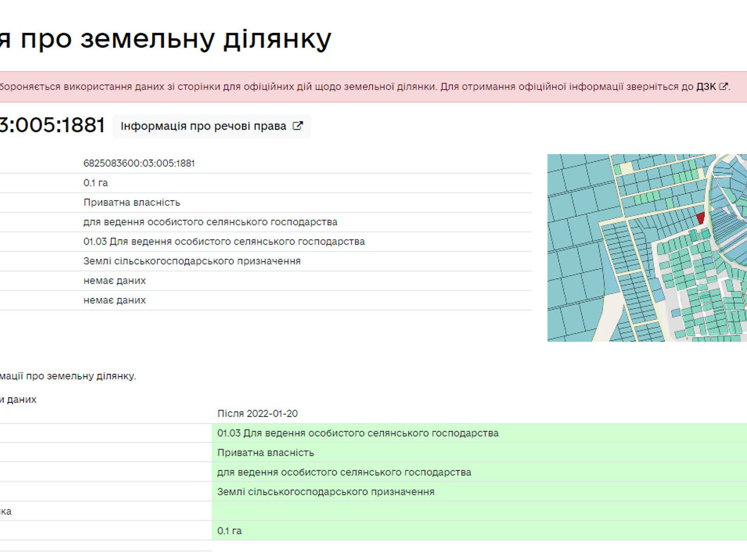Screen dimensions: 747x560
Task: Click the 01.03 purpose code row in upper table
Action: [x=224, y=242]
